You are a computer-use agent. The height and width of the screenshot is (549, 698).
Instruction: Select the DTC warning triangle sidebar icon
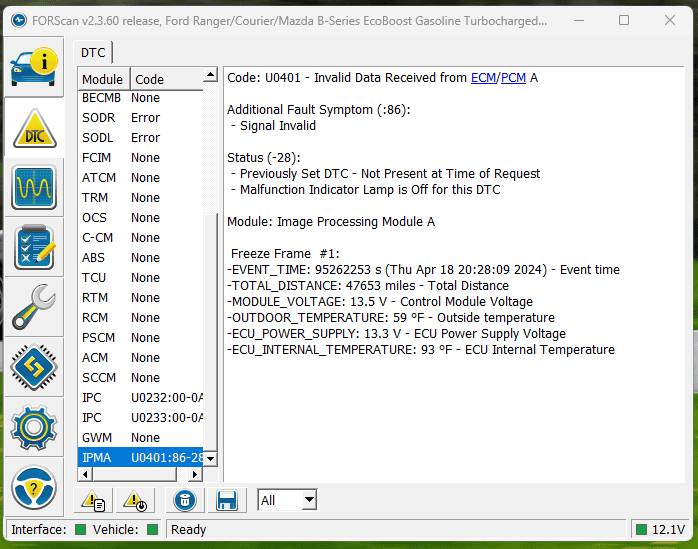coord(34,128)
